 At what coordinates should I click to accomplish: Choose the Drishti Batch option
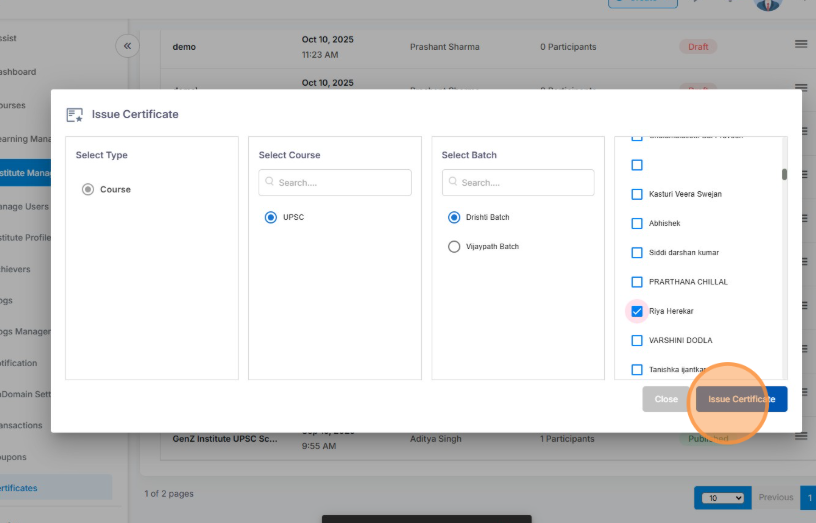454,217
